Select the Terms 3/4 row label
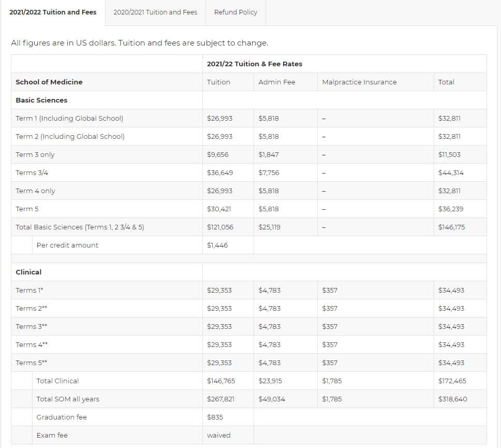This screenshot has height=448, width=501. click(x=32, y=172)
